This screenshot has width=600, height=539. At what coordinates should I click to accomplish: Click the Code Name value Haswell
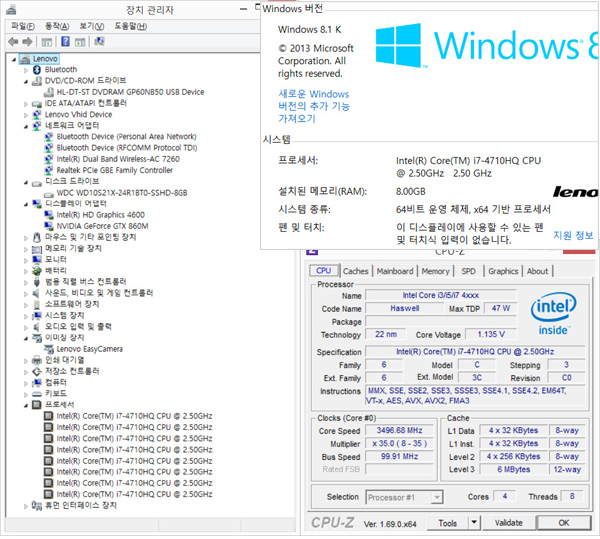[404, 308]
